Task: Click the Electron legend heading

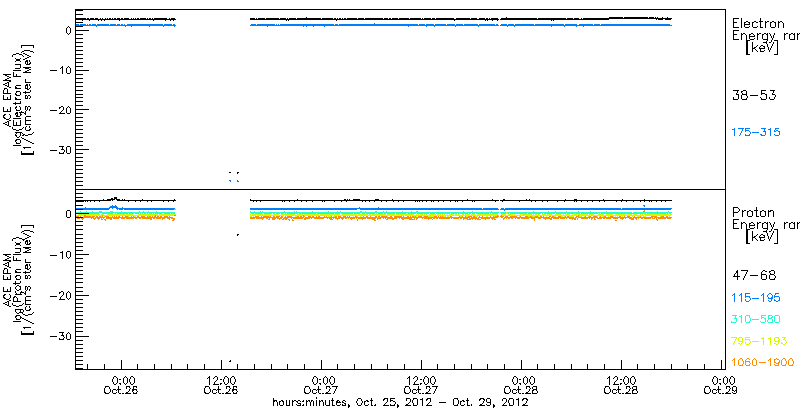Action: pos(757,23)
